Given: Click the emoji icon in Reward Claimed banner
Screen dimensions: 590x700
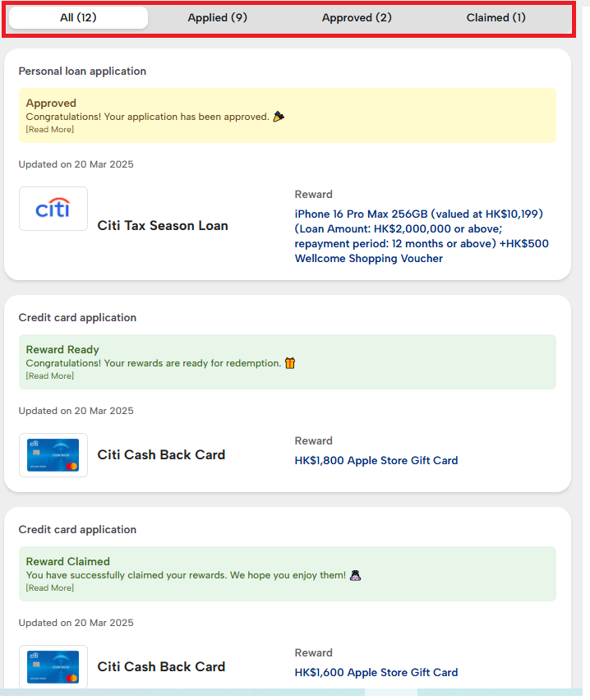Looking at the screenshot, I should click(x=355, y=575).
